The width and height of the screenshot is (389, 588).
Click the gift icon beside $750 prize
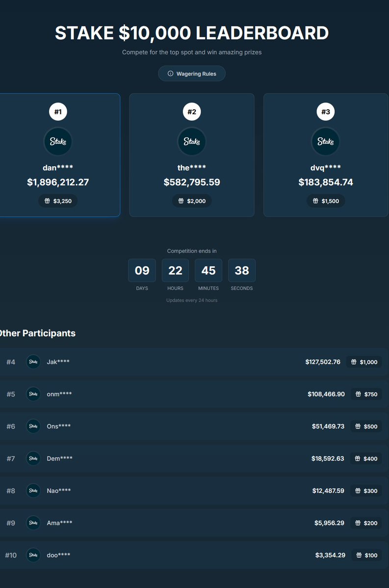[x=358, y=394]
